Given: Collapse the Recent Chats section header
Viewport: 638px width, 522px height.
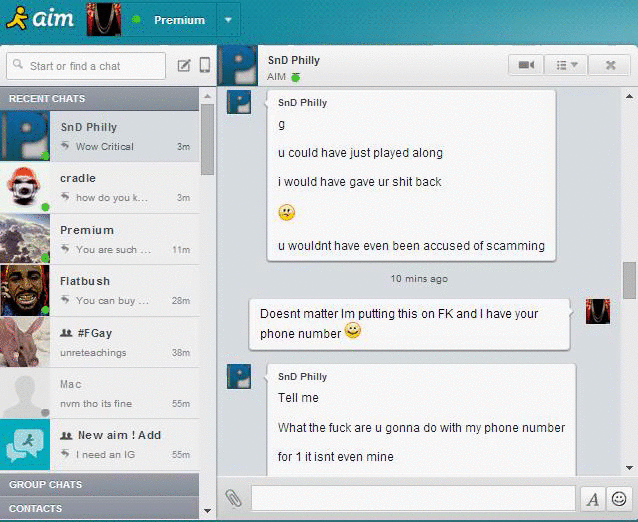Looking at the screenshot, I should (x=100, y=98).
